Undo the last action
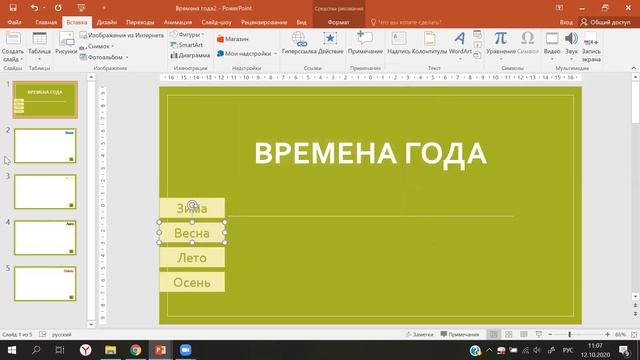This screenshot has width=640, height=360. pyautogui.click(x=34, y=8)
